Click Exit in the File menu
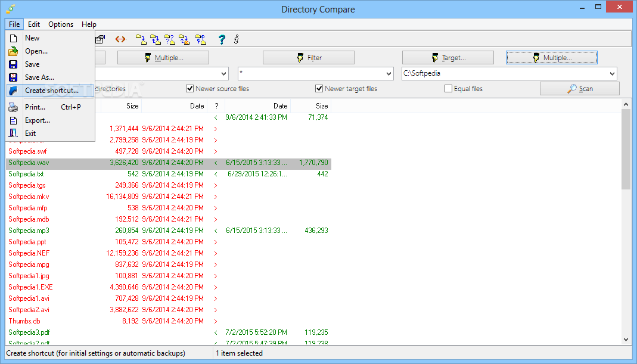This screenshot has height=364, width=637. 51,133
